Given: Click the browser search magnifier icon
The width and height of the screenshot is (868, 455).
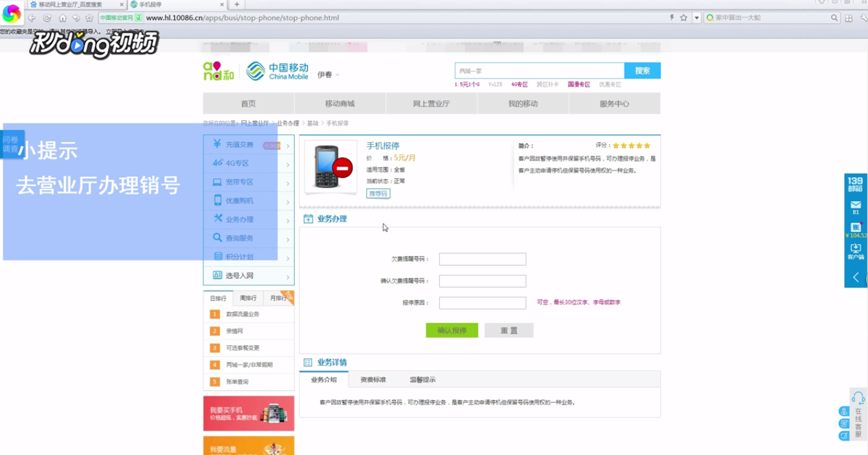Looking at the screenshot, I should pos(834,18).
